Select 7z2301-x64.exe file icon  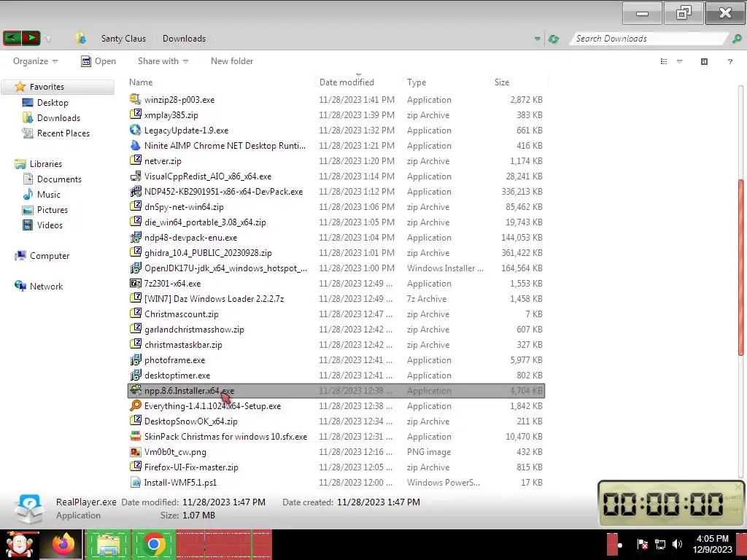135,283
